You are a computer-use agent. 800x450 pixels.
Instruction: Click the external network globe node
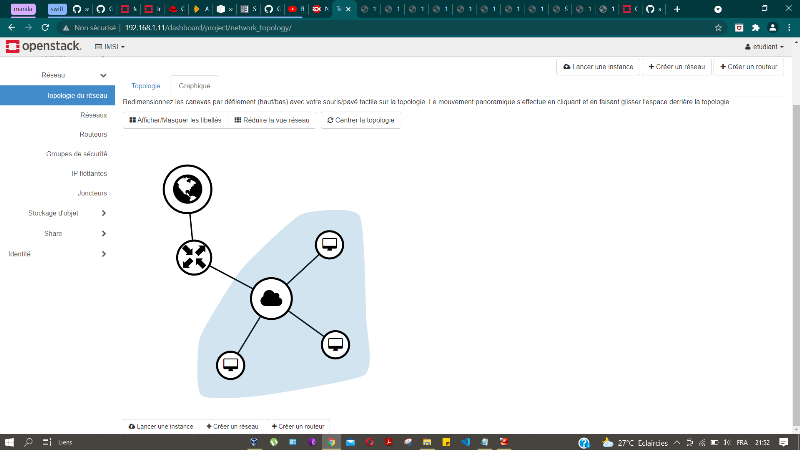pos(187,189)
